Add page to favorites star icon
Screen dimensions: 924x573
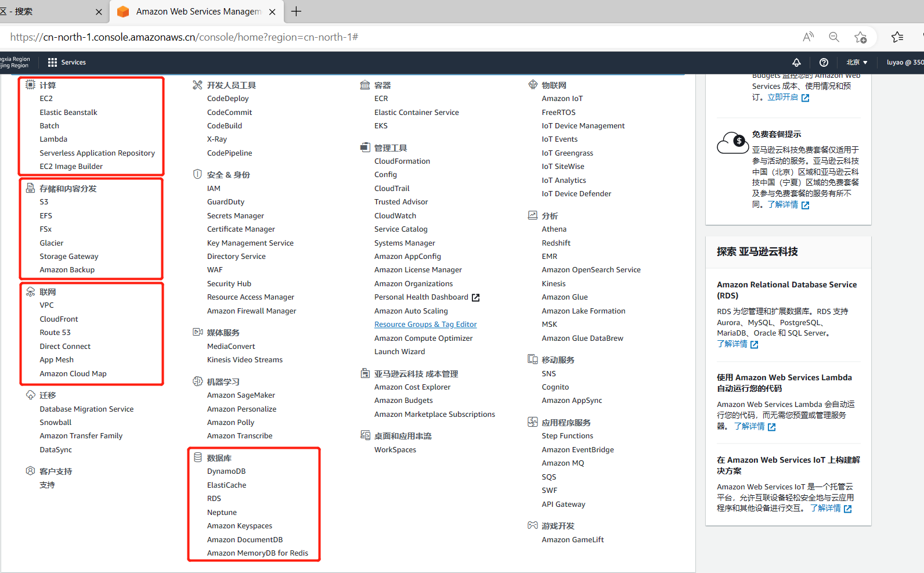[x=860, y=37]
